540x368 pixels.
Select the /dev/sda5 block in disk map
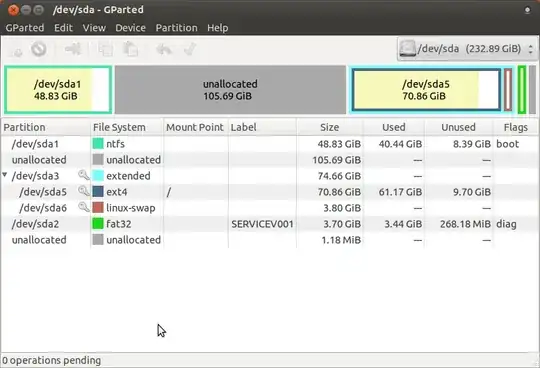426,90
